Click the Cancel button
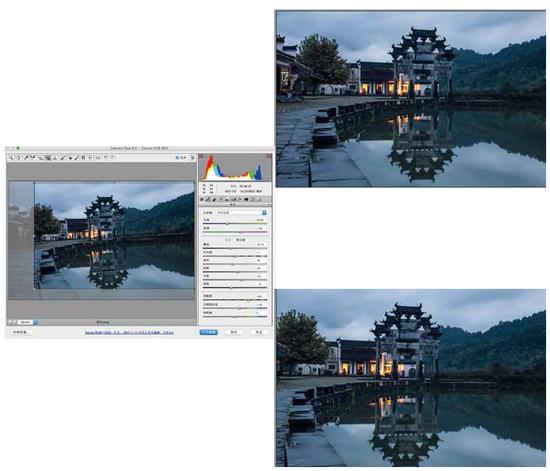The height and width of the screenshot is (471, 550). pos(234,332)
